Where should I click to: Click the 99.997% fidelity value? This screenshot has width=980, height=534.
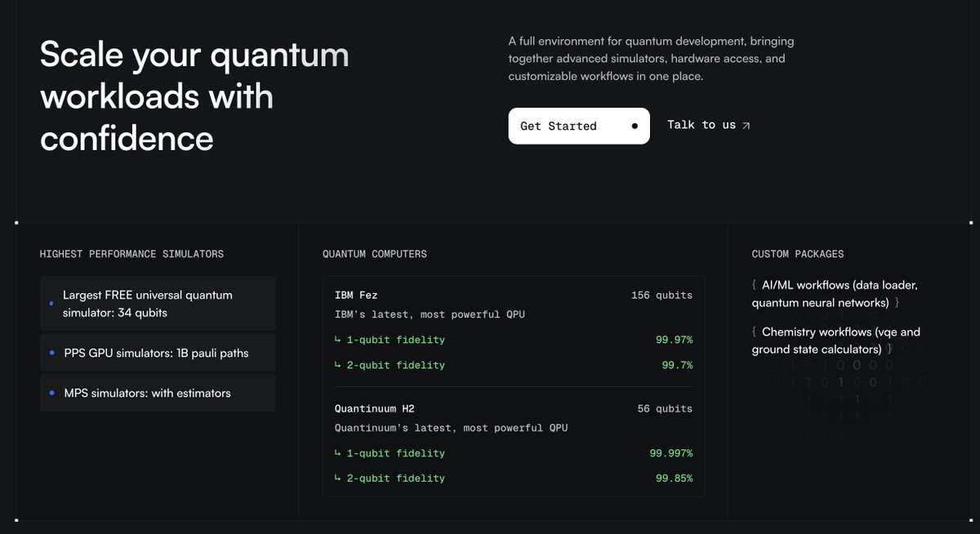(671, 453)
